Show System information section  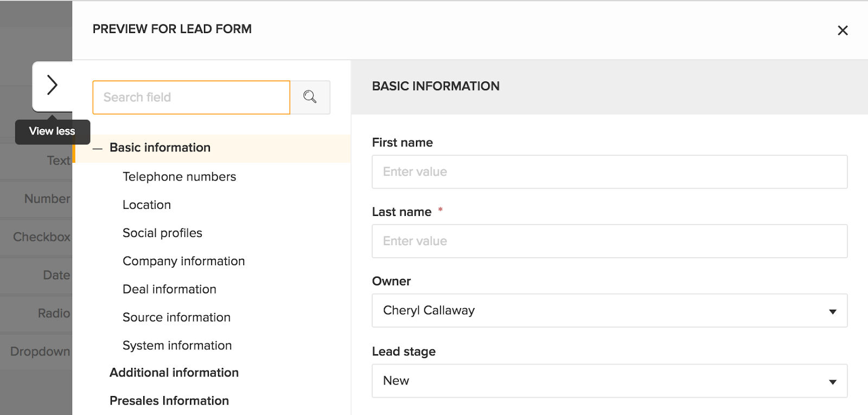(177, 346)
